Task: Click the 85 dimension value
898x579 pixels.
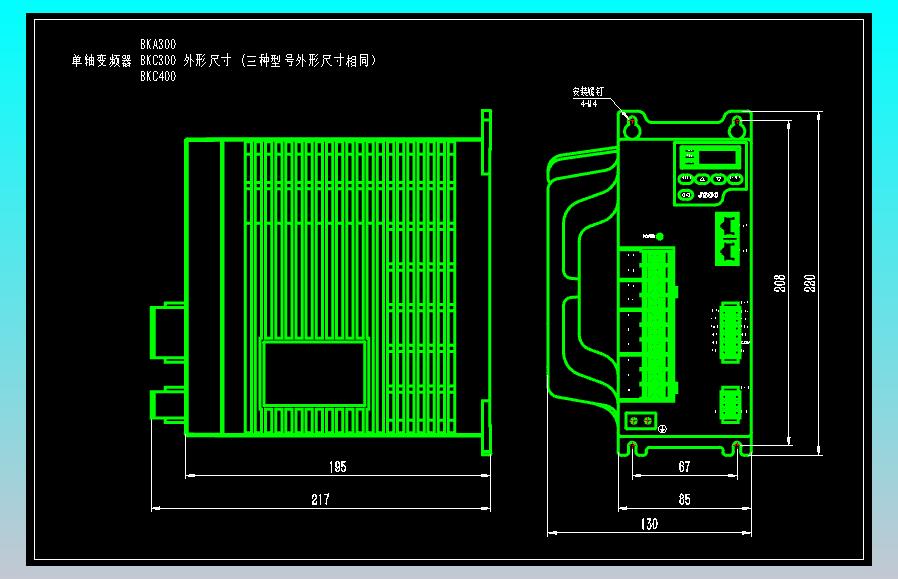Action: pyautogui.click(x=684, y=499)
